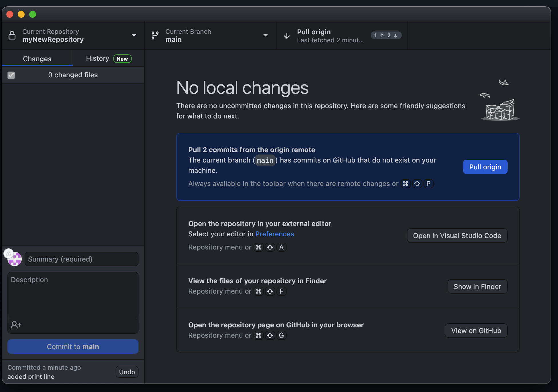This screenshot has height=392, width=558.
Task: Click the Pull origin toolbar button
Action: (x=342, y=35)
